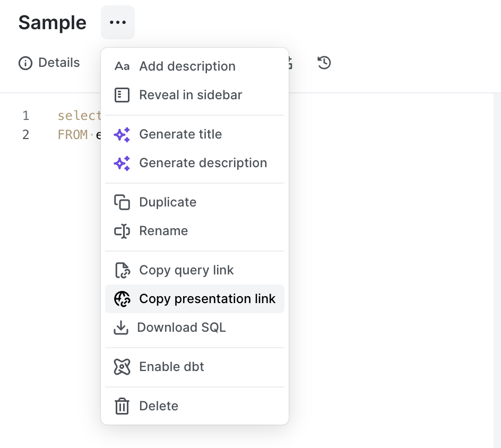Place cursor on the FROM keyword
The image size is (501, 448).
[x=72, y=135]
